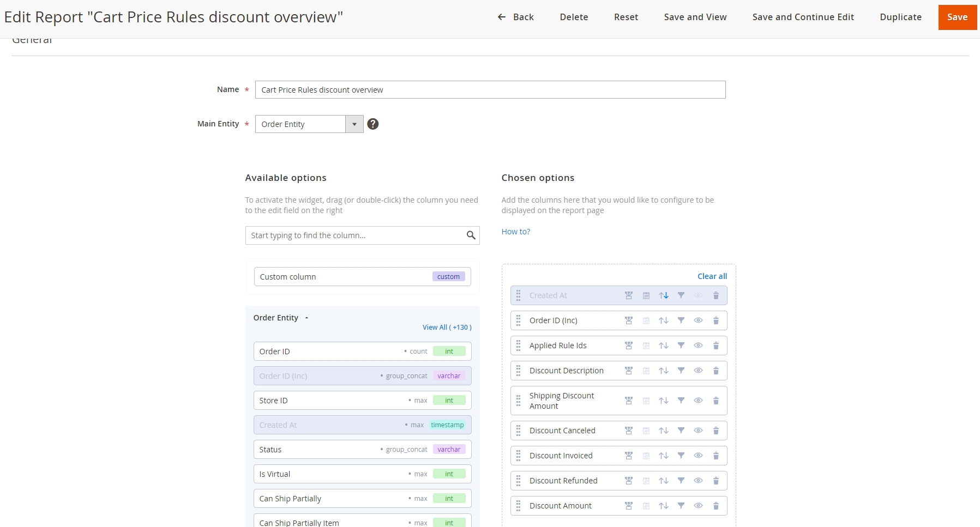The height and width of the screenshot is (527, 980).
Task: Click the search magnifier in column finder
Action: coord(471,235)
